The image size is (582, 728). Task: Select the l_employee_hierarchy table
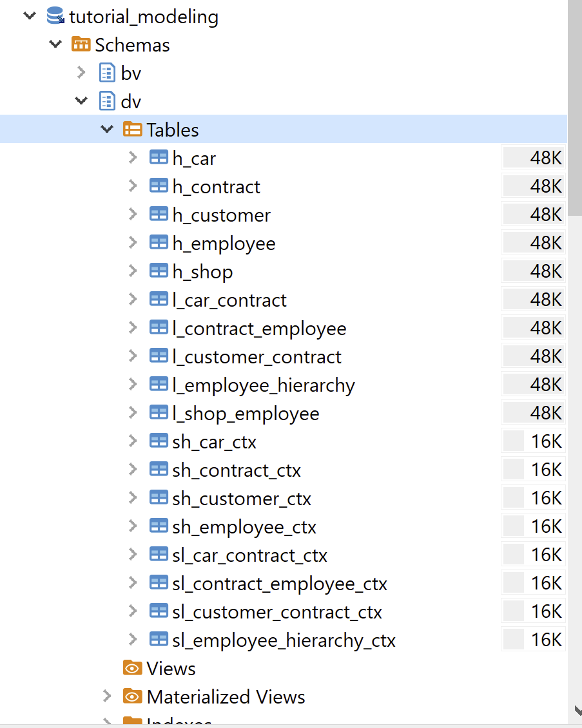(263, 385)
